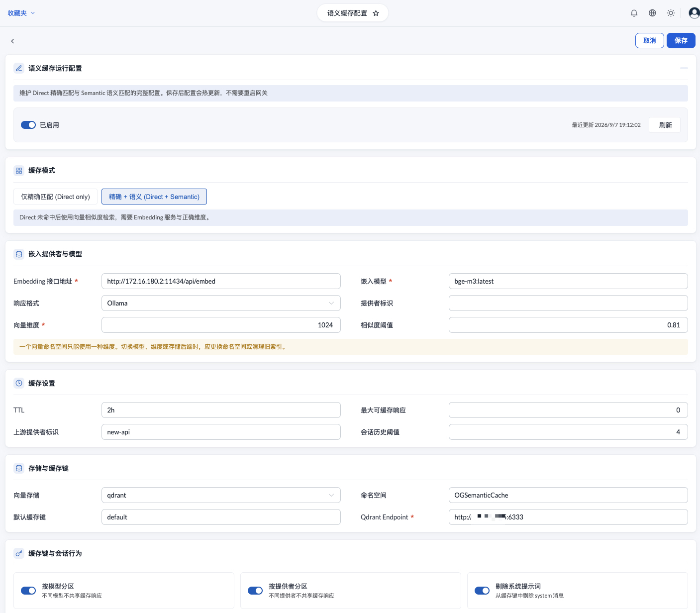Click the edit pencil icon beside 语义缓存运行配置
This screenshot has width=700, height=613.
[19, 68]
